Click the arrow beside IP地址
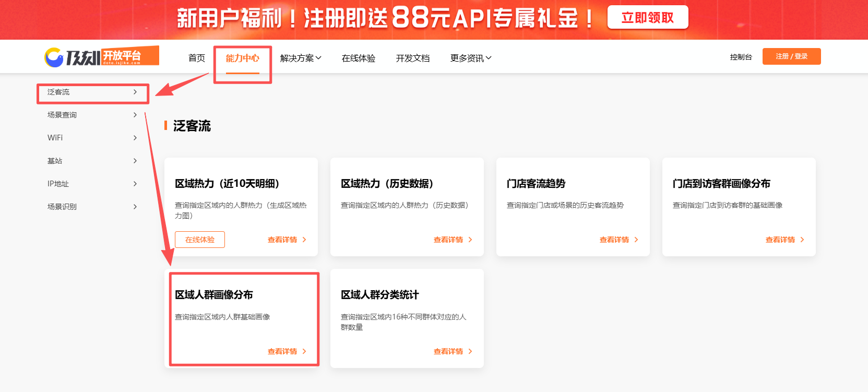Image resolution: width=868 pixels, height=392 pixels. (x=135, y=184)
